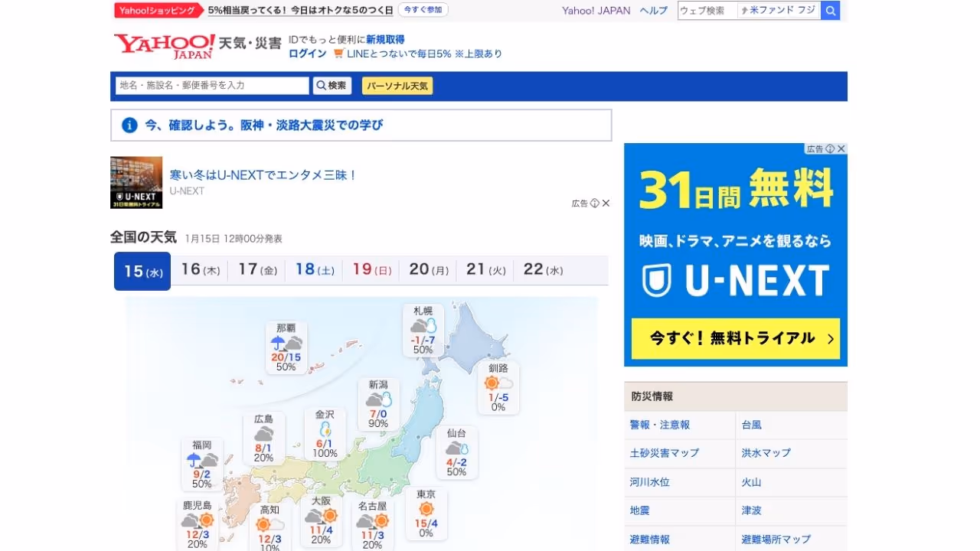
Task: Select the 19 (日) forecast tab
Action: [x=371, y=269]
